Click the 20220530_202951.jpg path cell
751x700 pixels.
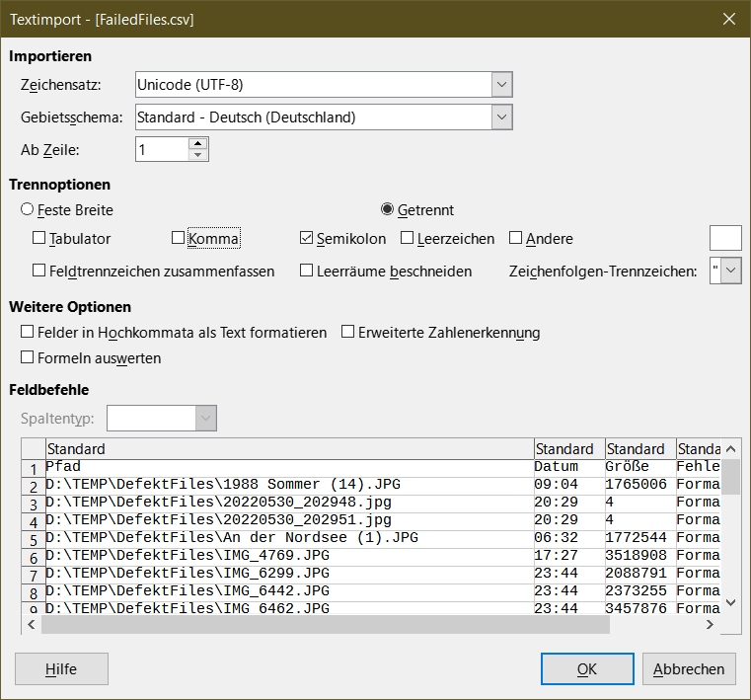click(290, 520)
